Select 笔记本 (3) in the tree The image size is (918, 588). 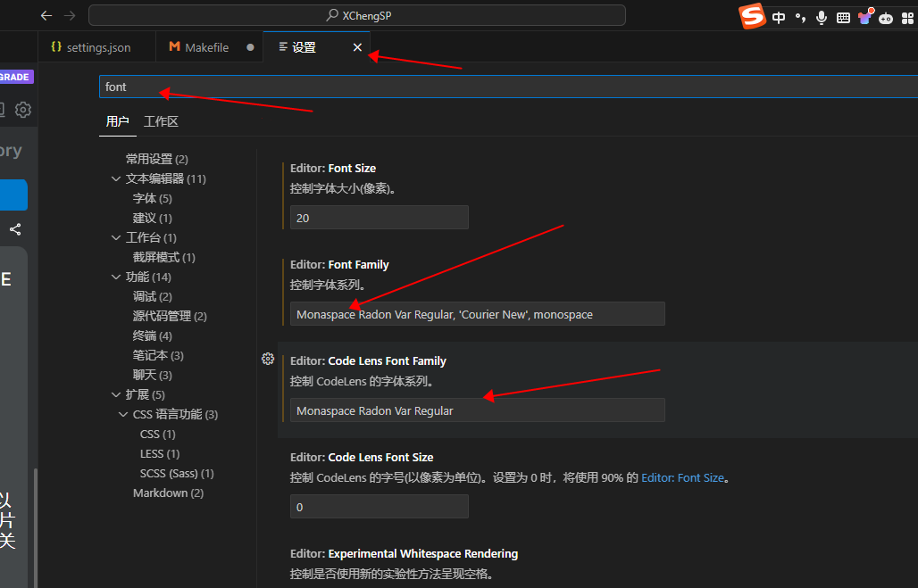[158, 356]
